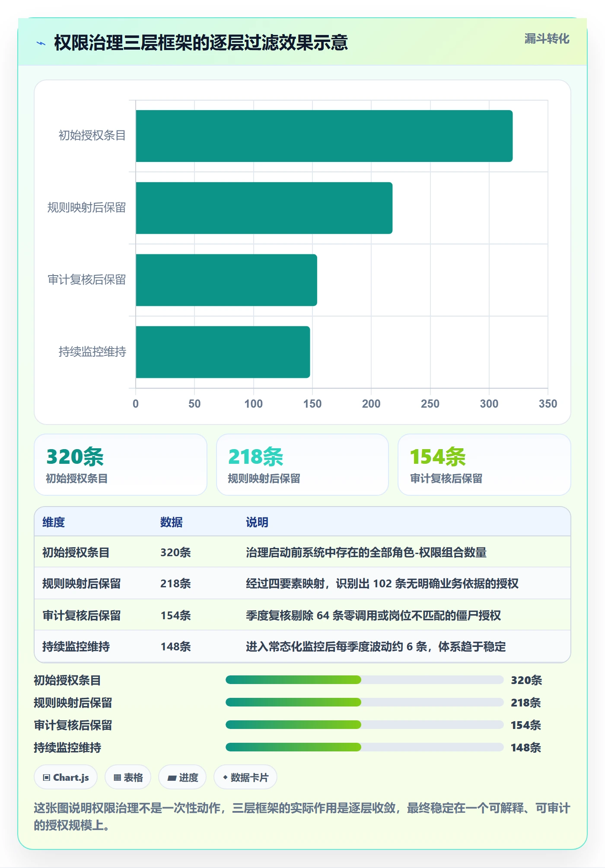Viewport: 605px width, 868px height.
Task: Click the 148条 value in the table
Action: point(175,646)
